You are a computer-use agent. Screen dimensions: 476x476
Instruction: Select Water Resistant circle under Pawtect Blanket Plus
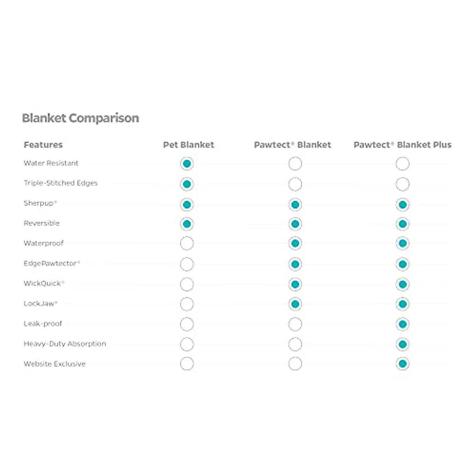[x=403, y=163]
